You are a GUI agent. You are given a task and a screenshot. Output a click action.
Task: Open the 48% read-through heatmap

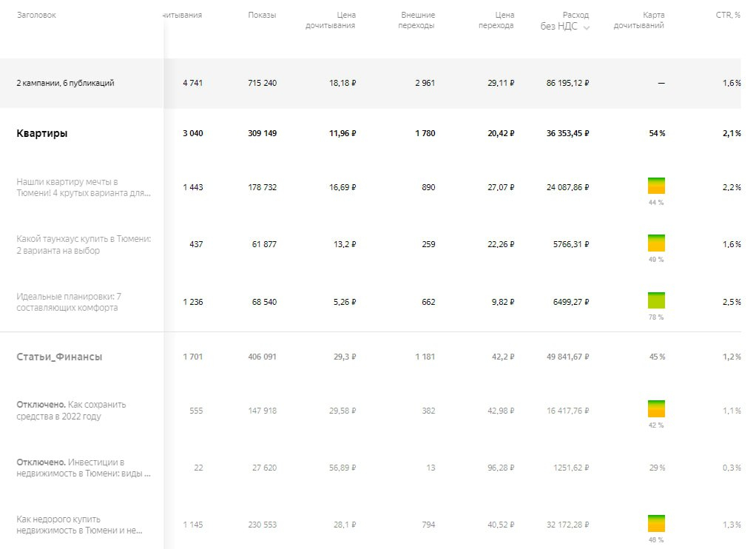[656, 523]
